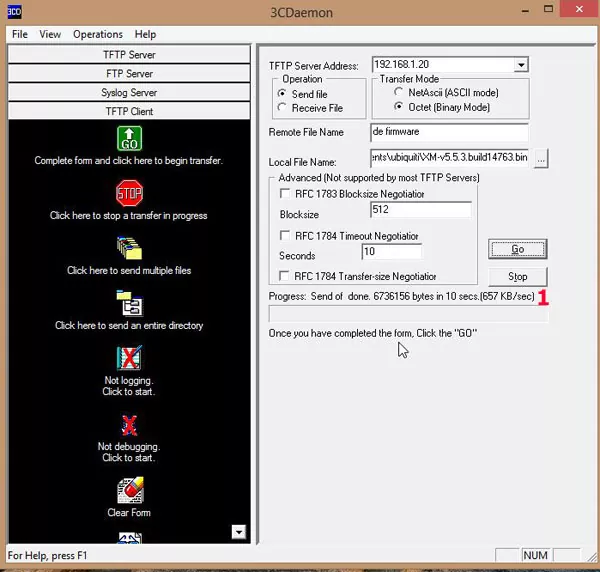Expand the TFTP Server Address dropdown
This screenshot has height=572, width=600.
(x=520, y=66)
